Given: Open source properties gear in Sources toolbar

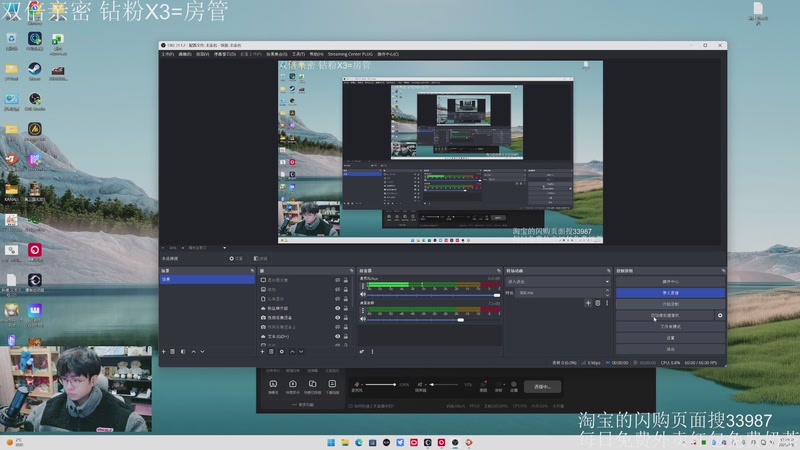Looking at the screenshot, I should [282, 352].
